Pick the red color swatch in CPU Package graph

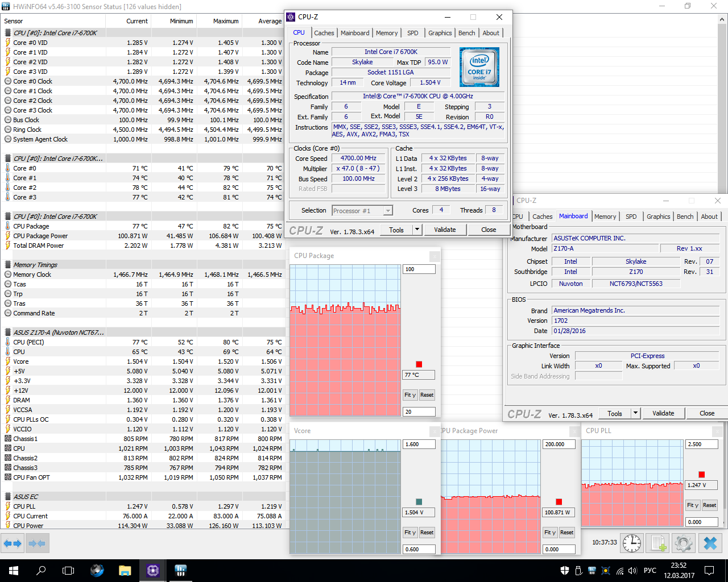(x=419, y=364)
